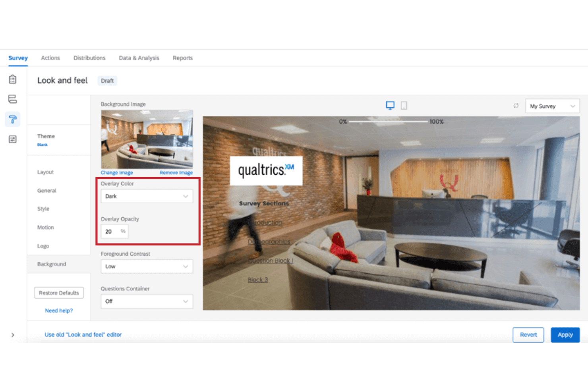Click the Restore Defaults button
This screenshot has height=392, width=588.
pyautogui.click(x=59, y=293)
